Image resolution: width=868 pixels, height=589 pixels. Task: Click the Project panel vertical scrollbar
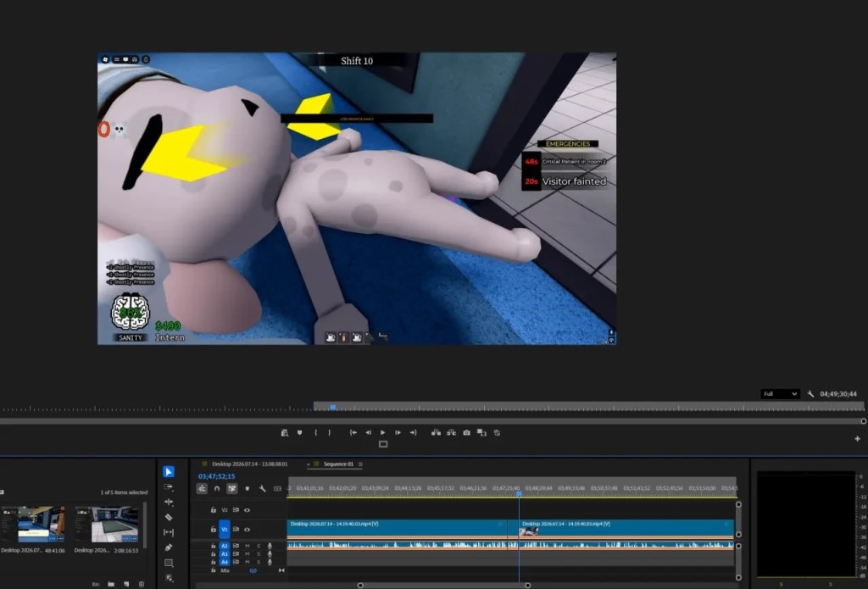click(145, 525)
